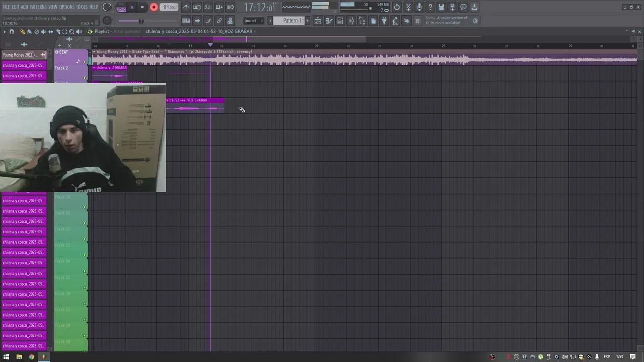Click the plus button next to Pattern 1

click(307, 21)
